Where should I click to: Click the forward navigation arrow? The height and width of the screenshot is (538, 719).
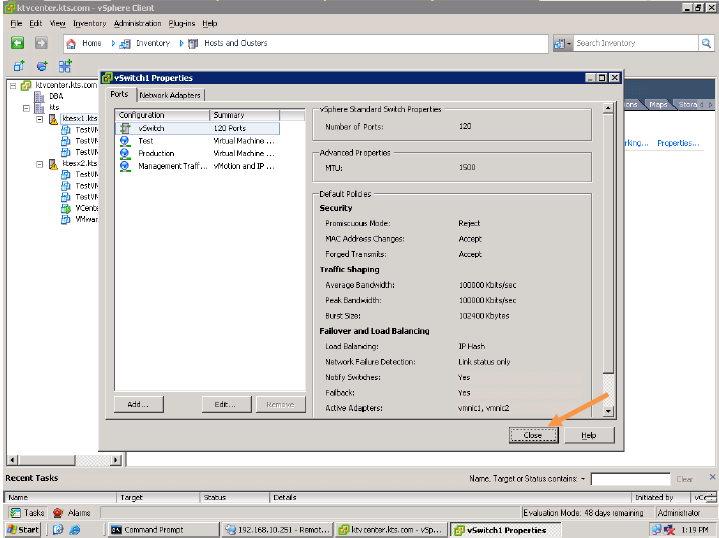coord(41,43)
